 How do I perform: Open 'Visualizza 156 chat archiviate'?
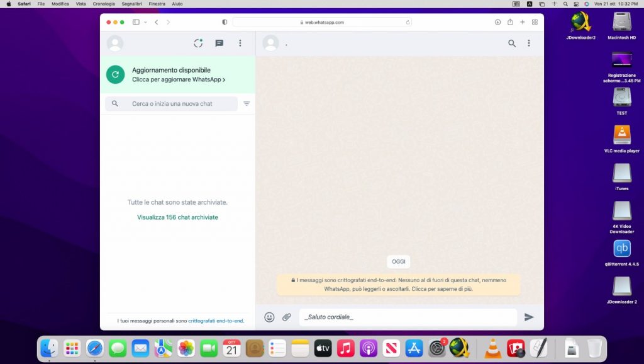click(x=178, y=217)
